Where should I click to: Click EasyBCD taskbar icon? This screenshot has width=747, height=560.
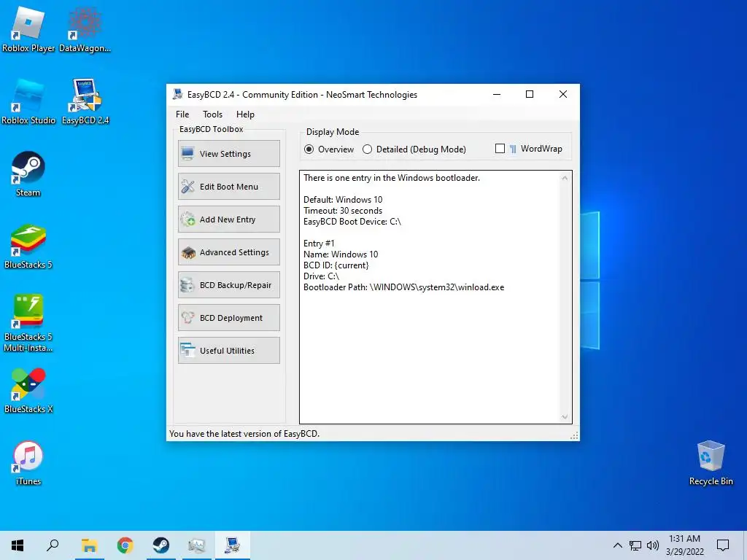click(x=233, y=545)
